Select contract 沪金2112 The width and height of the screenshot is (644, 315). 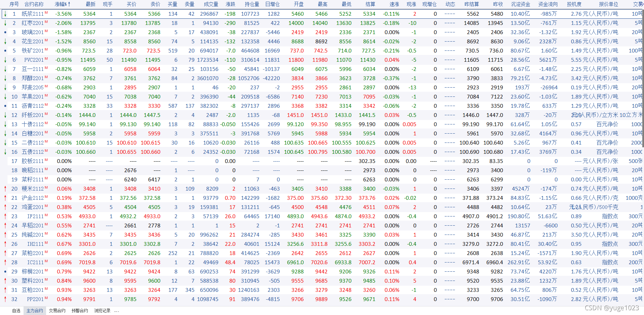[x=32, y=198]
